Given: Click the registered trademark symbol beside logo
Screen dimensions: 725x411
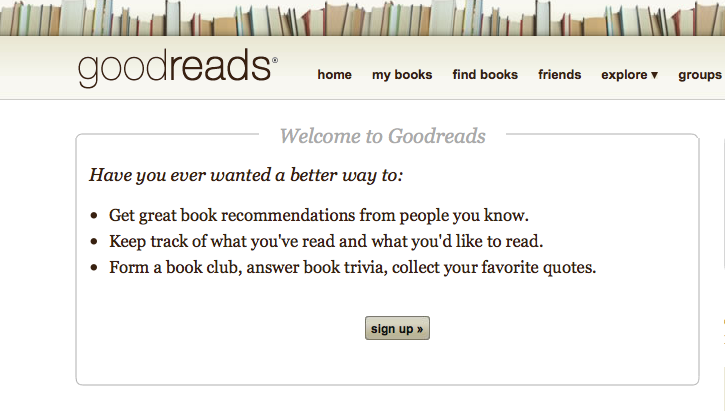Looking at the screenshot, I should [275, 60].
